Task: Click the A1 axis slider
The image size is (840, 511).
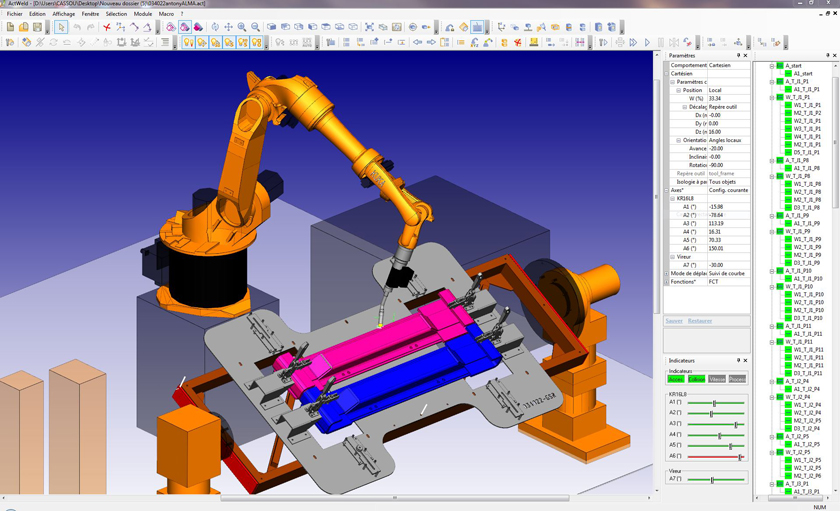Action: 716,403
